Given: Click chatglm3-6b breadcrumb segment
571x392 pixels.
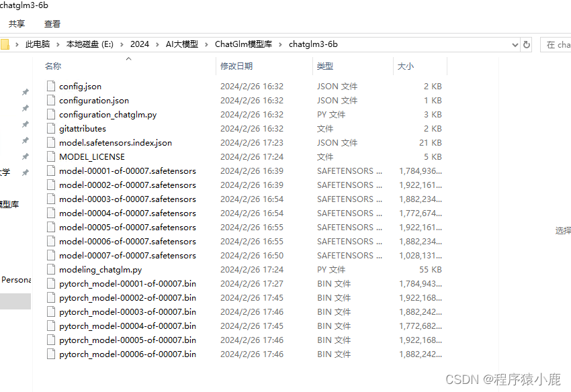Looking at the screenshot, I should 313,44.
